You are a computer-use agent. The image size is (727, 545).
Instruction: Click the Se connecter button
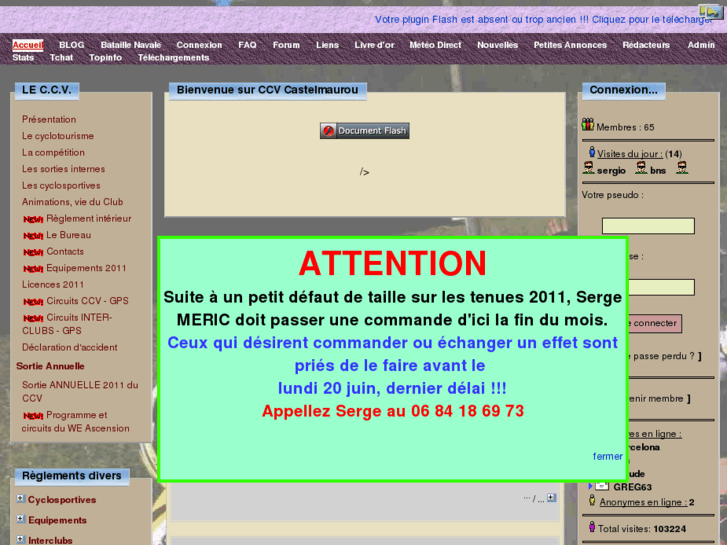tap(655, 323)
